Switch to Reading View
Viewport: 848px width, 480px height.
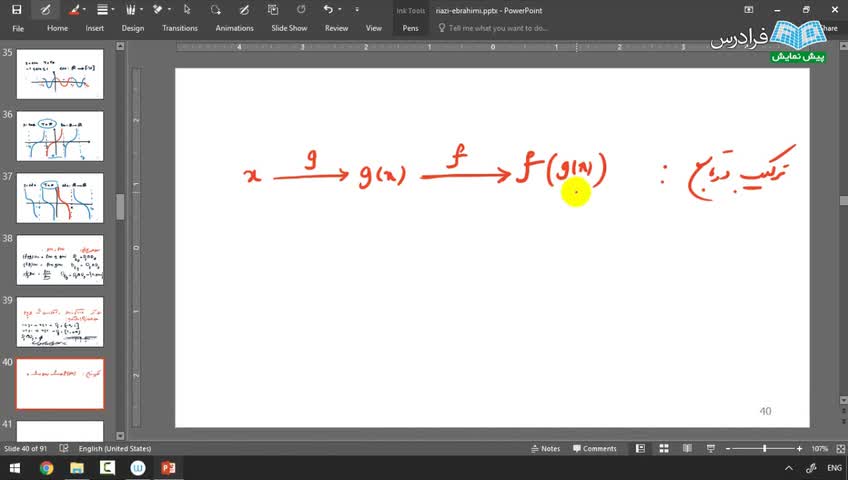coord(687,449)
